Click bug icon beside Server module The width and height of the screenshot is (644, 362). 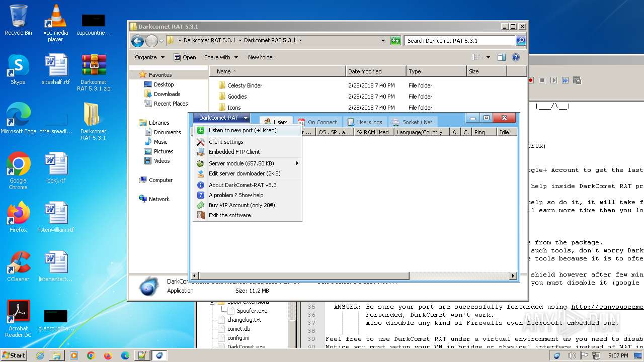[x=201, y=163]
